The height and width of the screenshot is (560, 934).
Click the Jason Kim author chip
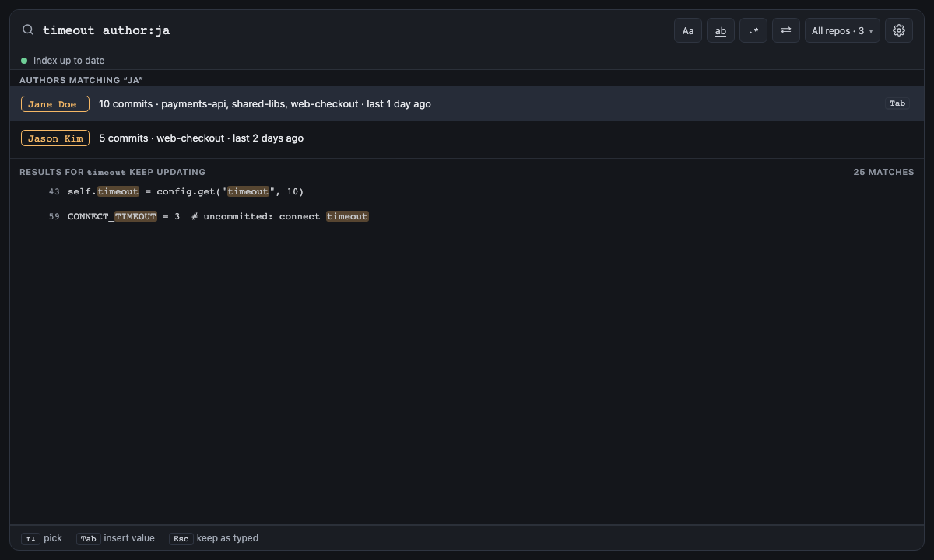[54, 138]
